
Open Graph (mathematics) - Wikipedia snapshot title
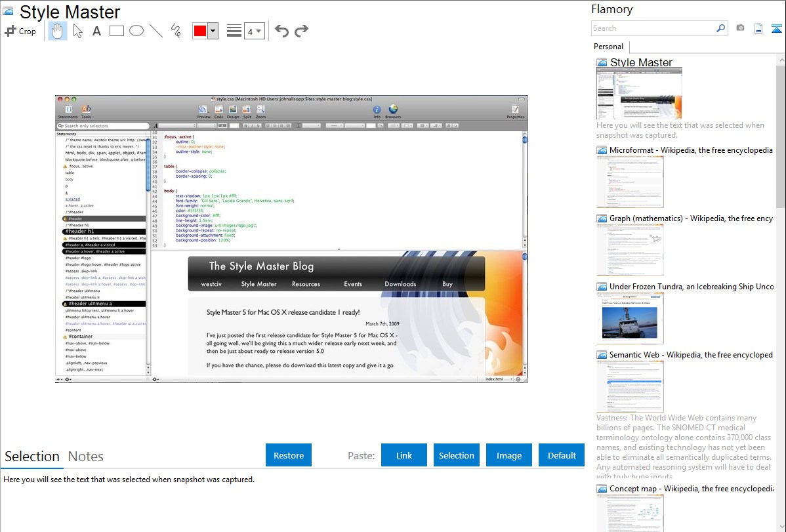(691, 218)
